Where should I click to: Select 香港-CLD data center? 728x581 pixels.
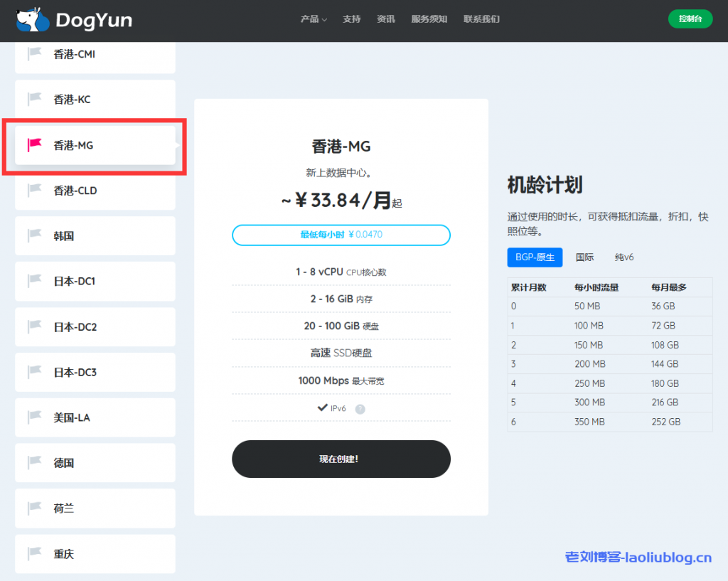pyautogui.click(x=95, y=191)
